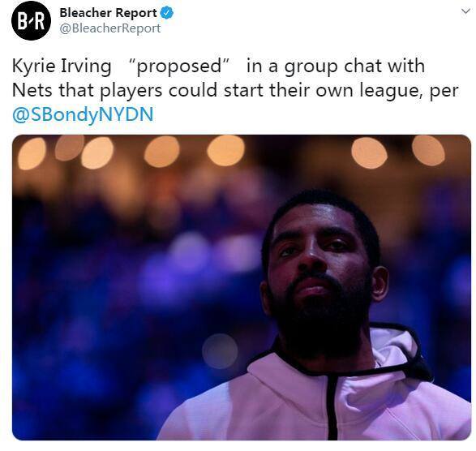This screenshot has height=451, width=476.
Task: Click the orange bokeh lights in photo
Action: coord(225,151)
